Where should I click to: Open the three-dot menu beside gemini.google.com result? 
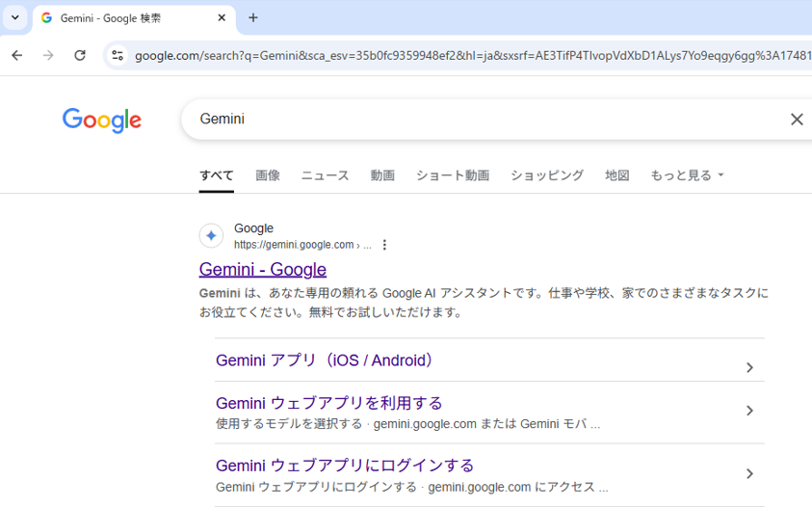(384, 245)
